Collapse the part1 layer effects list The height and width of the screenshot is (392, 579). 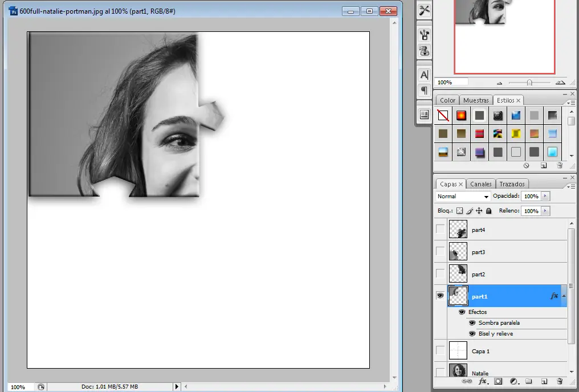[562, 296]
